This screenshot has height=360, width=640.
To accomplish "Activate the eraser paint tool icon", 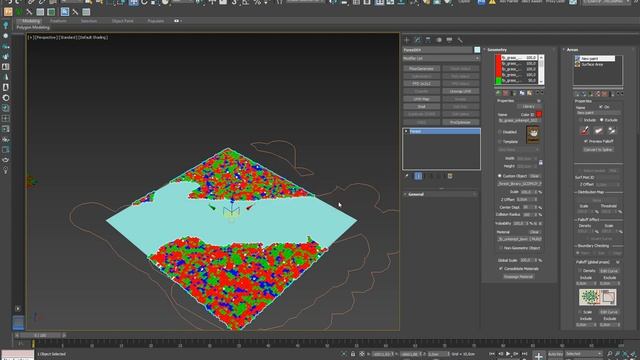I will [x=598, y=131].
